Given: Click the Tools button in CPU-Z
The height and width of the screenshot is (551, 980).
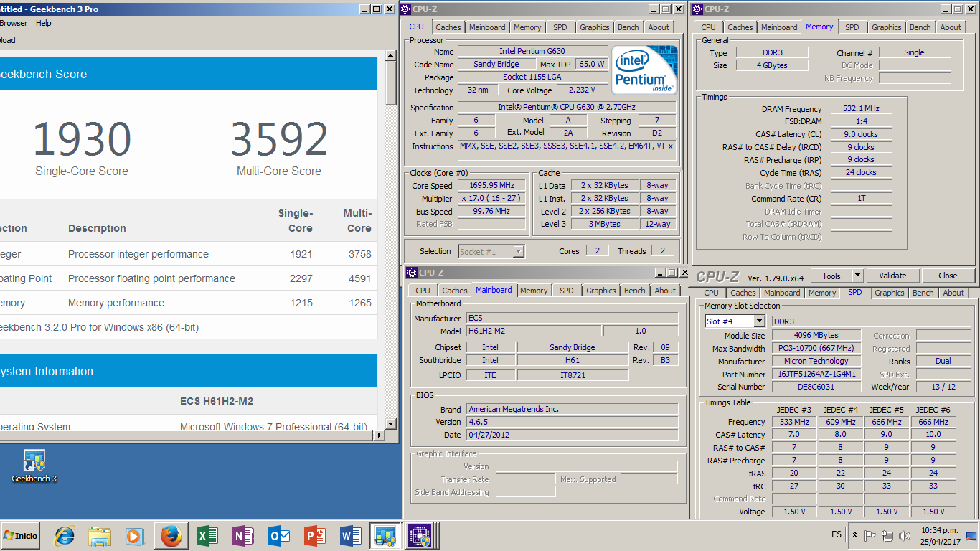Looking at the screenshot, I should click(831, 275).
